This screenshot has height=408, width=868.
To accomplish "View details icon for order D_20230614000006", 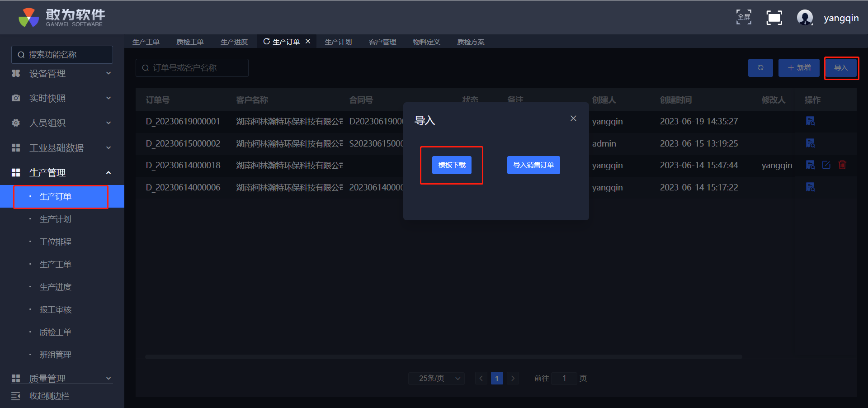I will (x=811, y=187).
